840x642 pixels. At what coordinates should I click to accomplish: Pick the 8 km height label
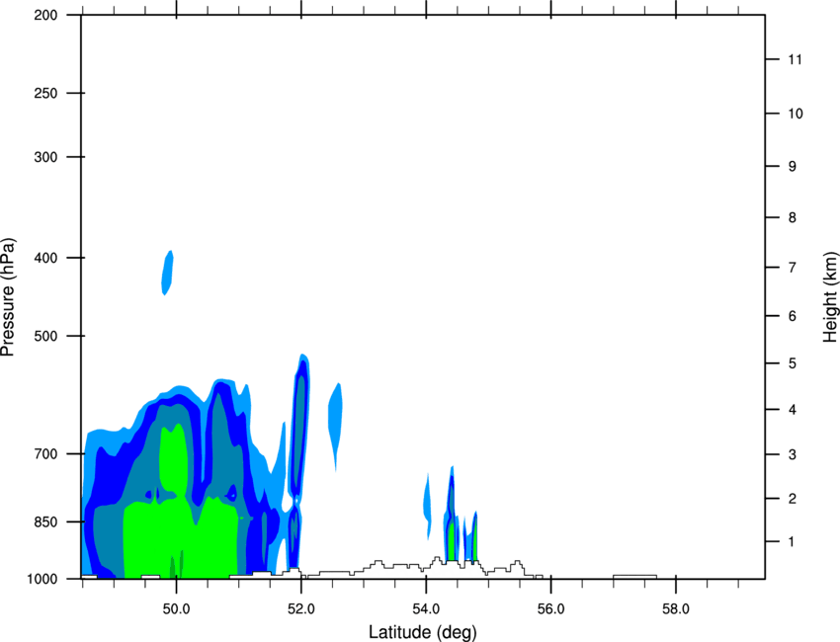[792, 217]
